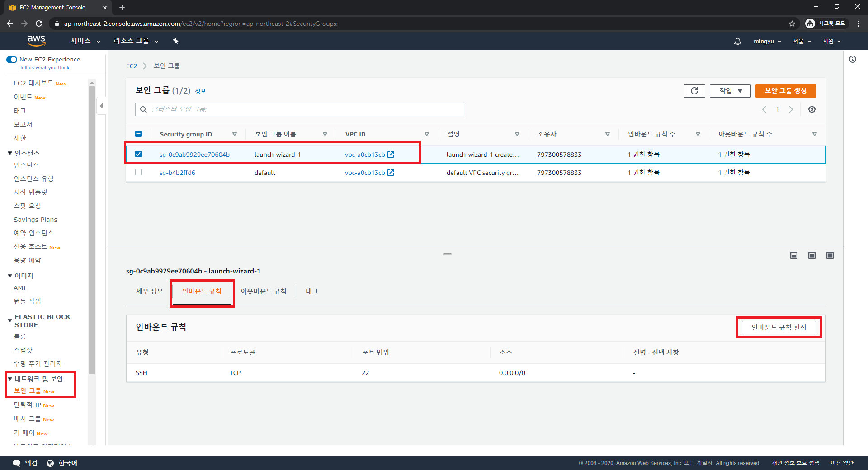The width and height of the screenshot is (868, 470).
Task: Click the refresh security groups button
Action: point(694,91)
